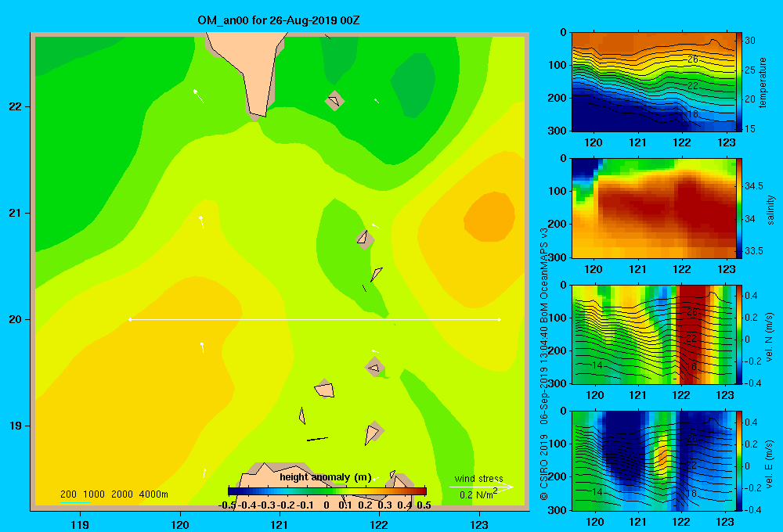This screenshot has width=783, height=532.
Task: Click the "wind stress" legend label
Action: click(x=479, y=478)
